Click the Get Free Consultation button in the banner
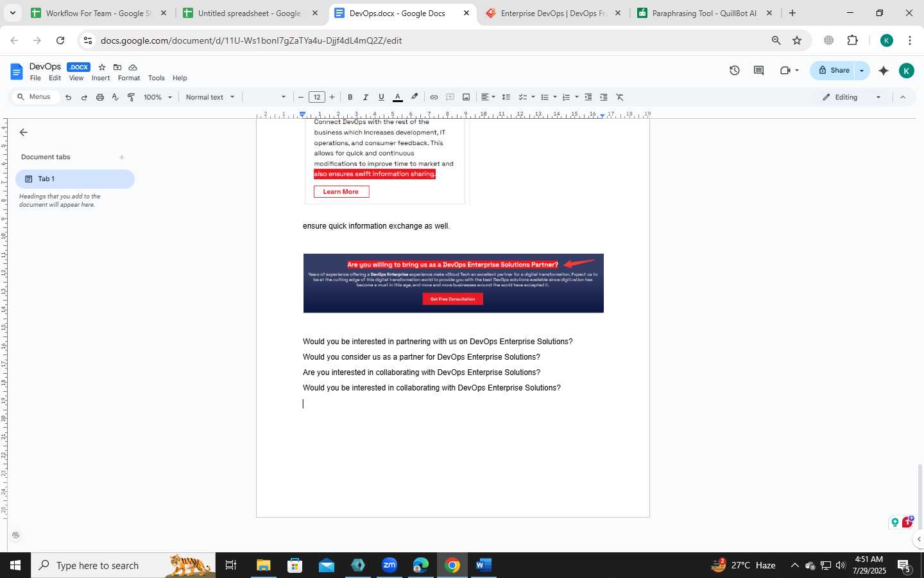This screenshot has width=924, height=578. (452, 299)
